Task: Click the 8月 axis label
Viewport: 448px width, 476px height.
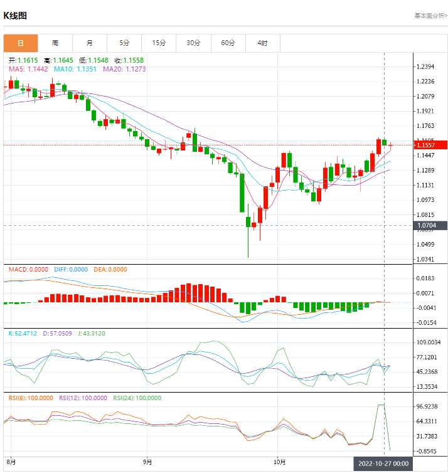Action: (x=11, y=462)
